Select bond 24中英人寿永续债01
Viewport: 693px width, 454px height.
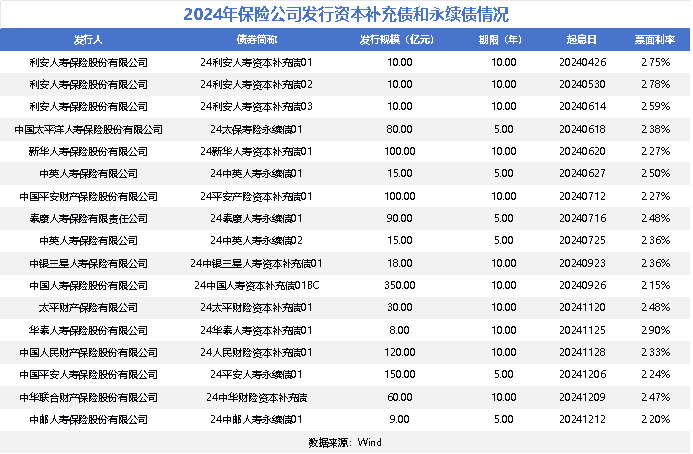click(x=256, y=174)
